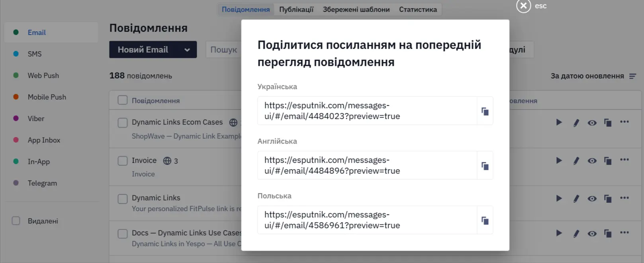This screenshot has height=263, width=644.
Task: Open more options for Dynamic Links Ecom Cases
Action: (x=624, y=122)
